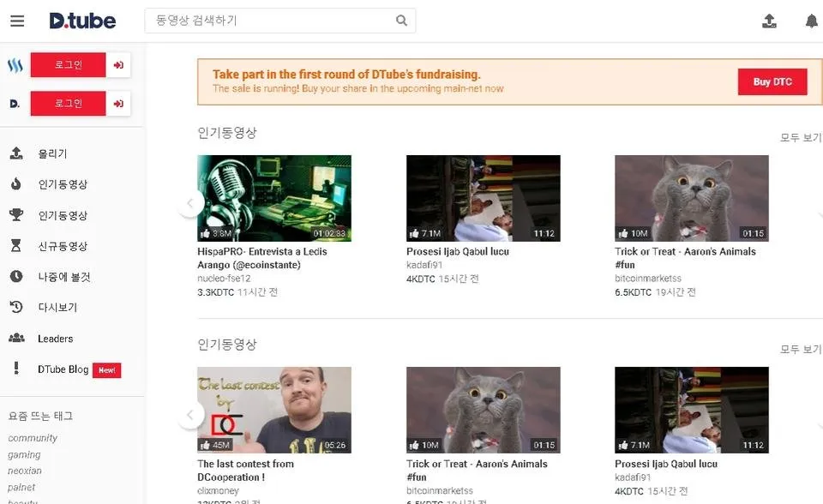Open the notifications bell
The image size is (823, 504).
tap(812, 21)
